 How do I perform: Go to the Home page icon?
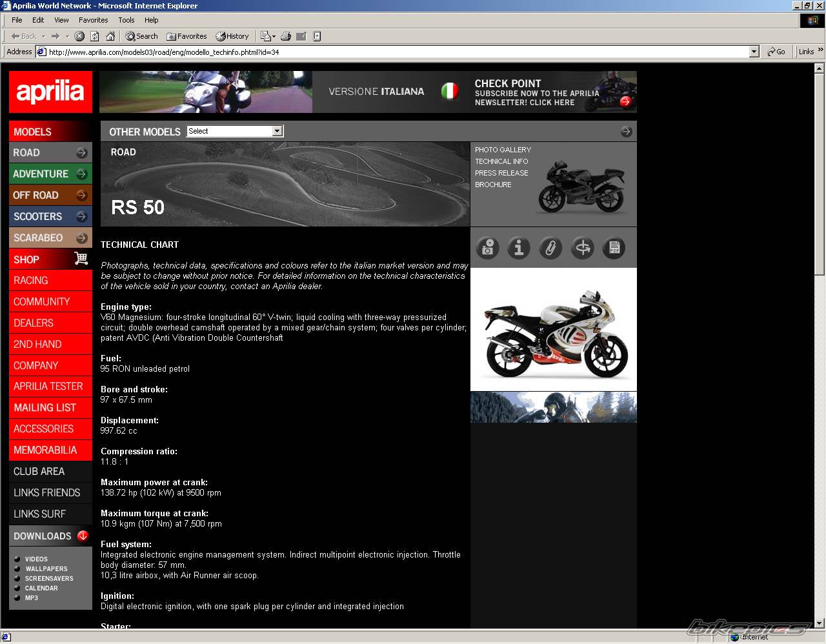point(110,36)
